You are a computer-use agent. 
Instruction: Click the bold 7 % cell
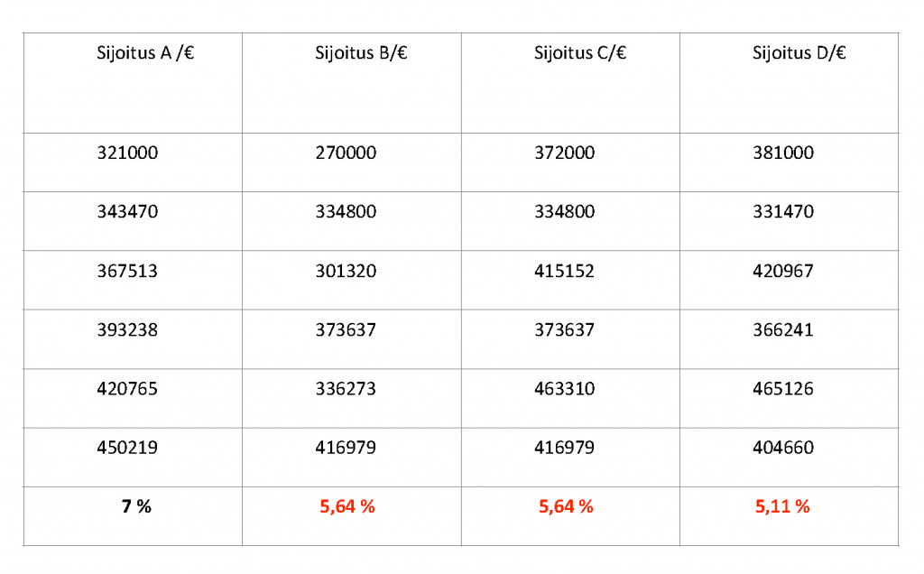136,506
